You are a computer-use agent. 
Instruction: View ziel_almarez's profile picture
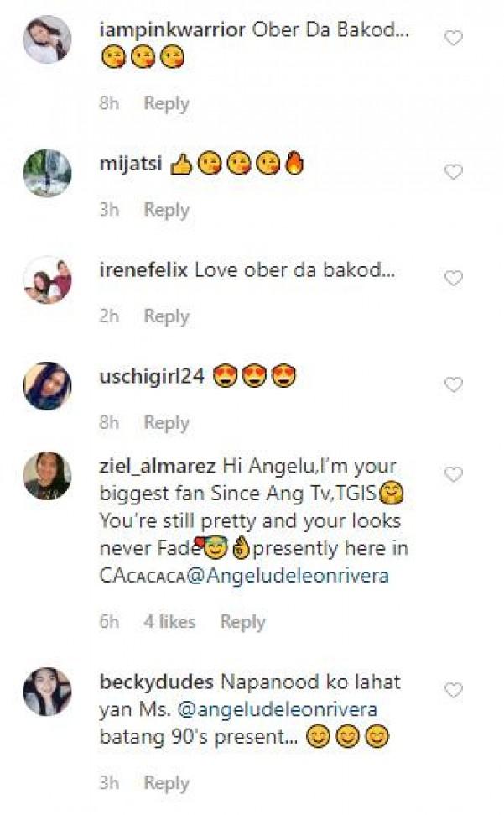tap(47, 476)
